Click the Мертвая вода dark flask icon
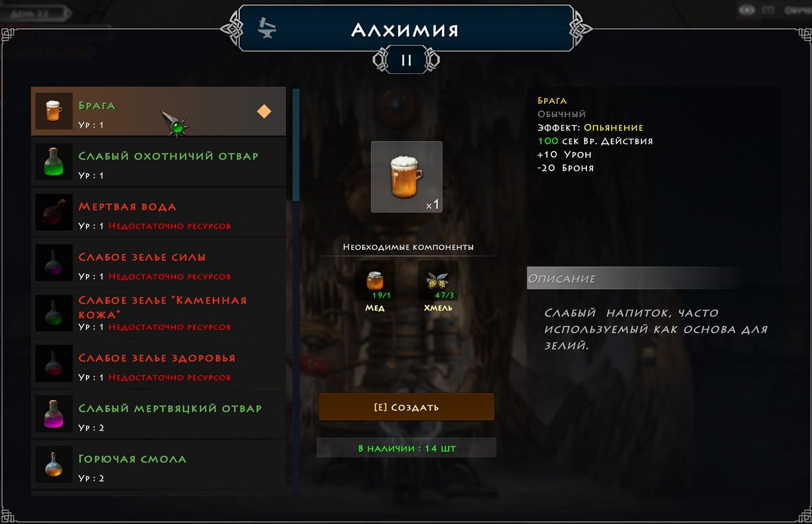Viewport: 812px width, 524px height. tap(54, 212)
